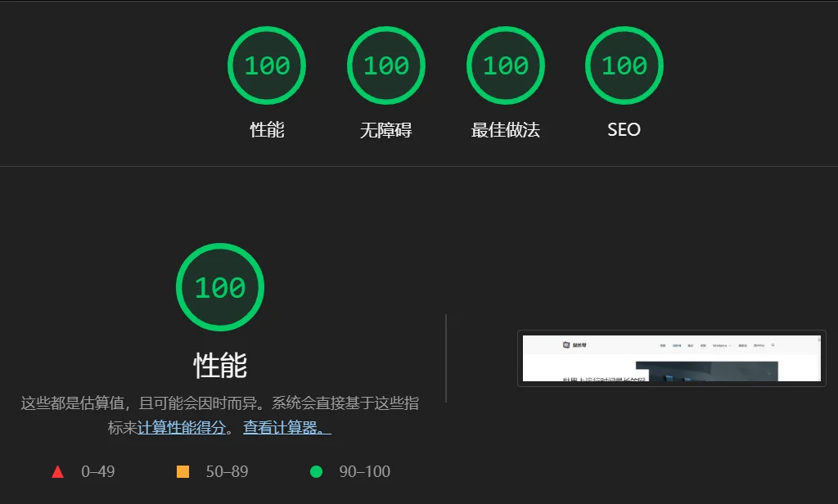Click the search icon inside the screenshot thumbnail
Screen dimensions: 838x504
point(773,345)
